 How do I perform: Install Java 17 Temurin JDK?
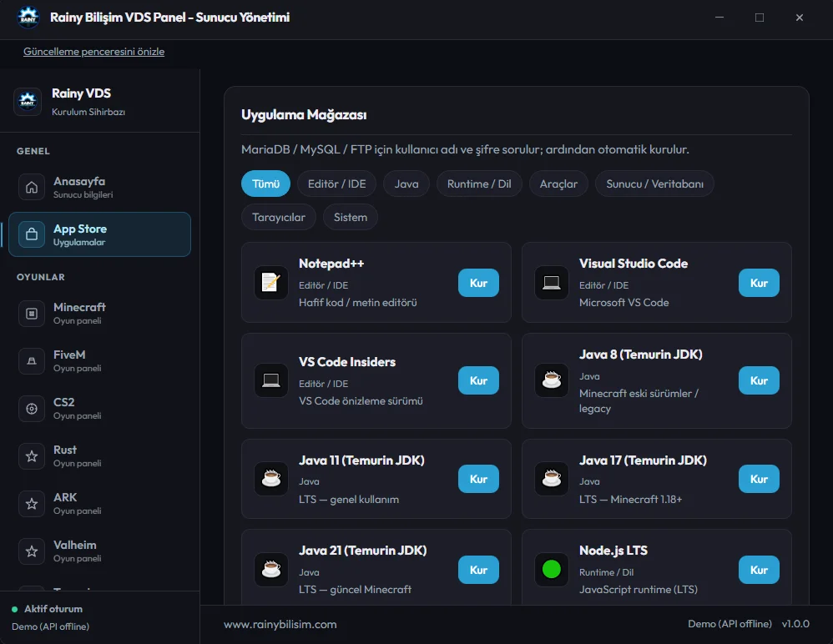click(759, 478)
